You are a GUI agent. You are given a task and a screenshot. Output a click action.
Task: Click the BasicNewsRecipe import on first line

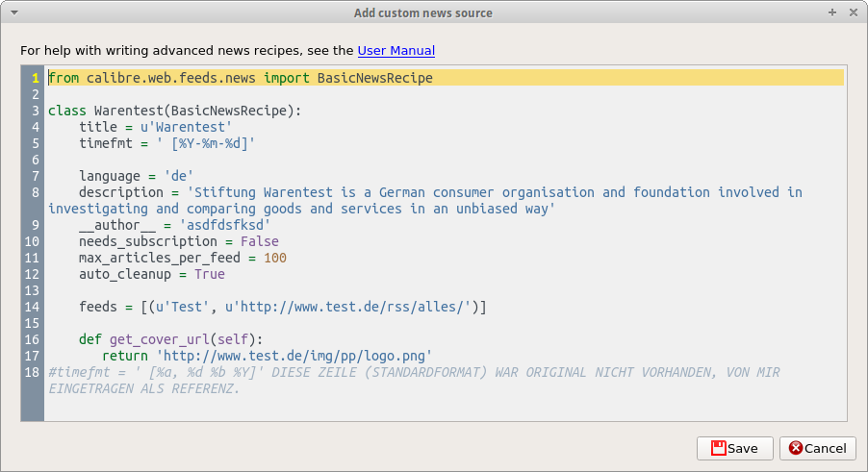pos(374,78)
